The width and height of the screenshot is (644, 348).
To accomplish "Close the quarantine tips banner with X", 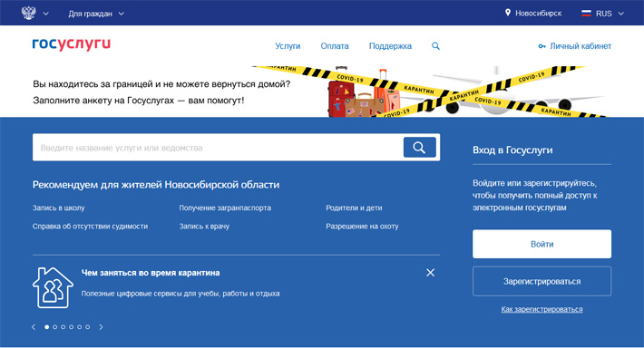I will click(430, 273).
